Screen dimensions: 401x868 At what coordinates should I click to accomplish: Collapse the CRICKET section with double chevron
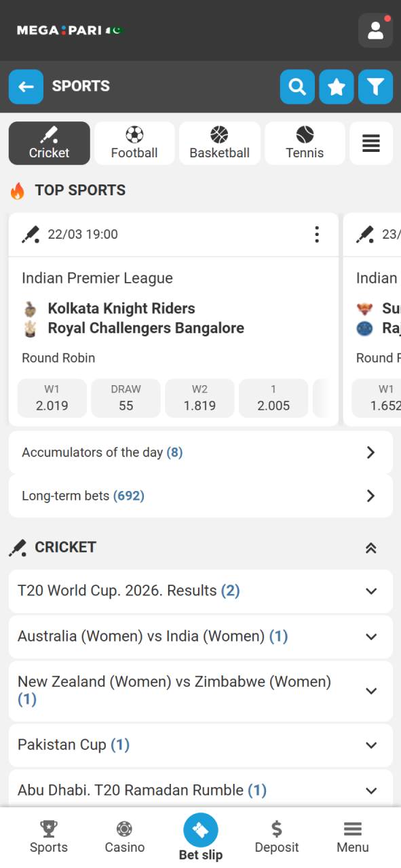pos(370,547)
